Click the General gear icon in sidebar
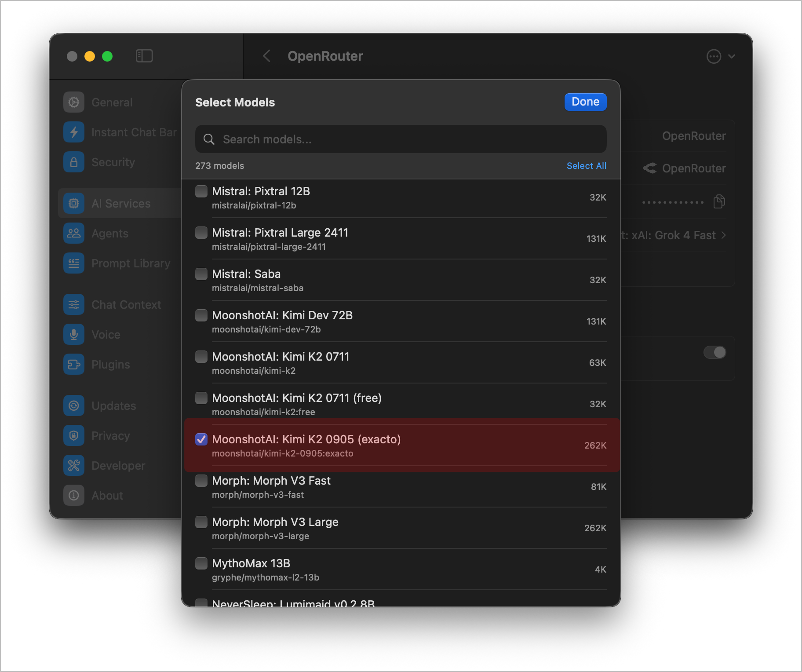Image resolution: width=802 pixels, height=672 pixels. click(74, 102)
